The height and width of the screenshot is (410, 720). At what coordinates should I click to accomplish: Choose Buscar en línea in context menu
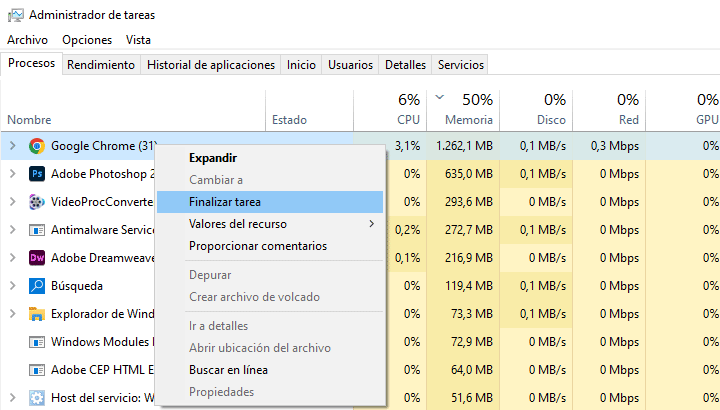point(270,370)
